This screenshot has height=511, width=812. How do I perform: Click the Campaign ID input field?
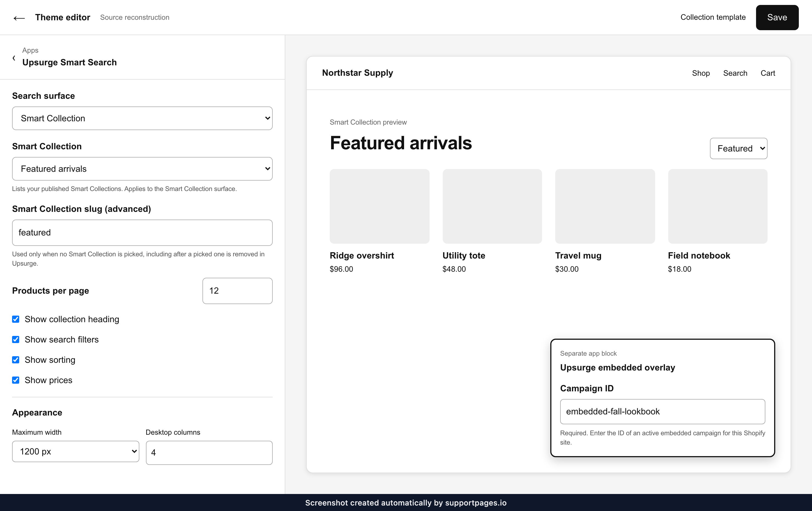662,411
